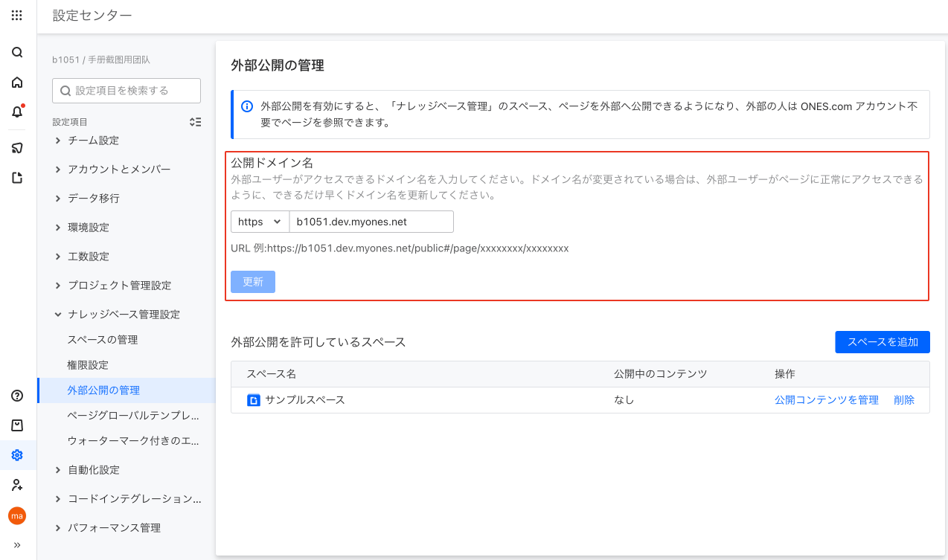The image size is (948, 560).
Task: Open notifications bell icon
Action: pos(17,112)
